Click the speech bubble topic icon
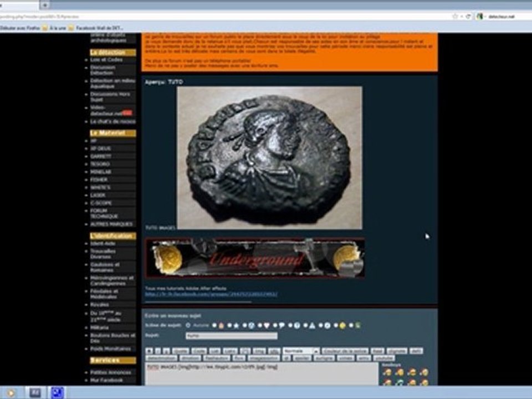The width and height of the screenshot is (532, 399). coord(282,326)
